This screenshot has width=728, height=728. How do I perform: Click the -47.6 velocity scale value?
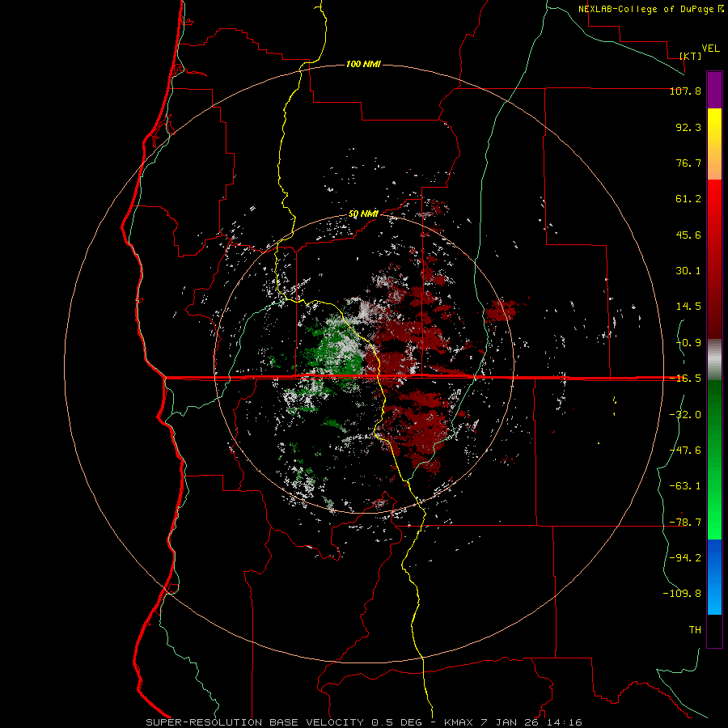coord(685,451)
